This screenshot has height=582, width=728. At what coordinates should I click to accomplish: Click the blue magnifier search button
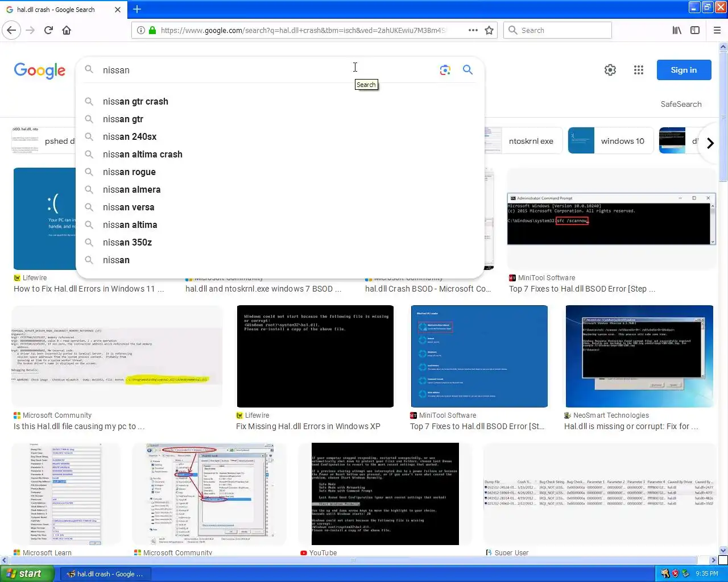coord(468,69)
